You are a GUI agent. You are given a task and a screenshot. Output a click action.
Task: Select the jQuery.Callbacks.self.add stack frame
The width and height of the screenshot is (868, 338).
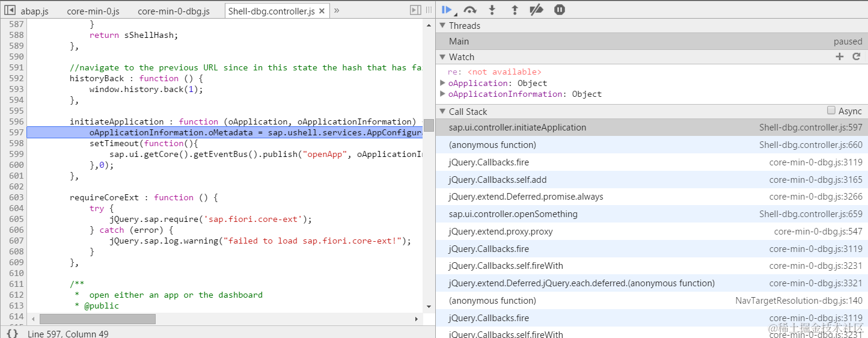(x=652, y=180)
